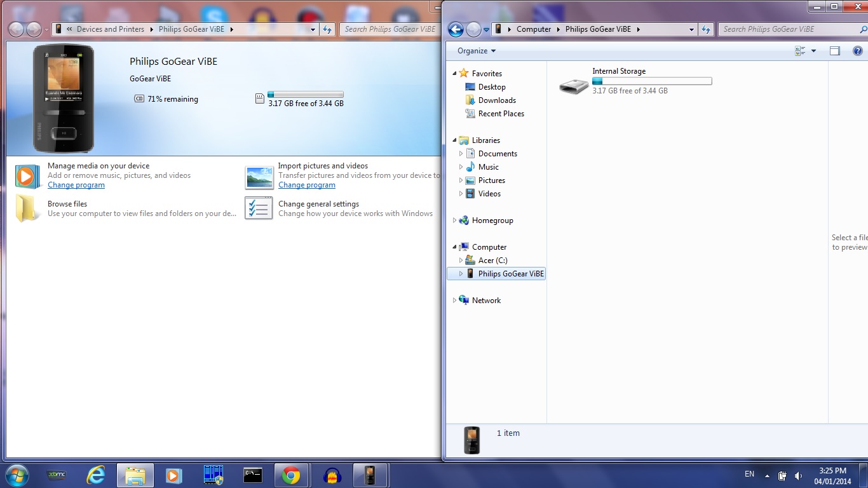Click the Browse files folder icon

(27, 208)
